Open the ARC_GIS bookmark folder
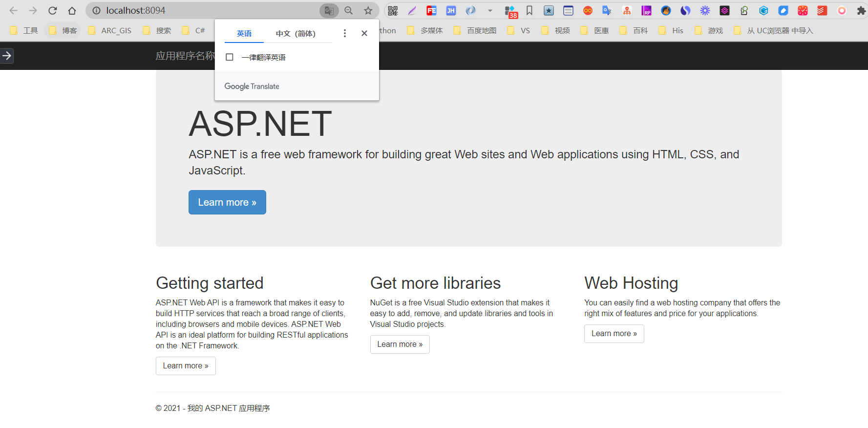 110,30
